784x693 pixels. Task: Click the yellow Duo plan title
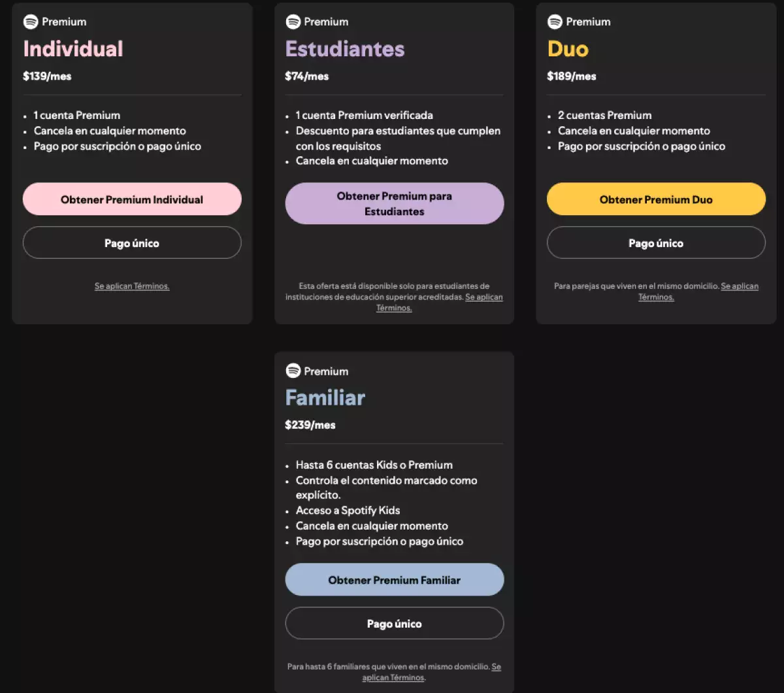click(x=568, y=49)
